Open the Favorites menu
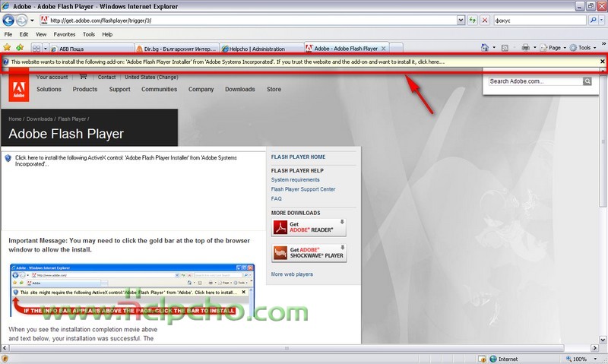 coord(65,34)
